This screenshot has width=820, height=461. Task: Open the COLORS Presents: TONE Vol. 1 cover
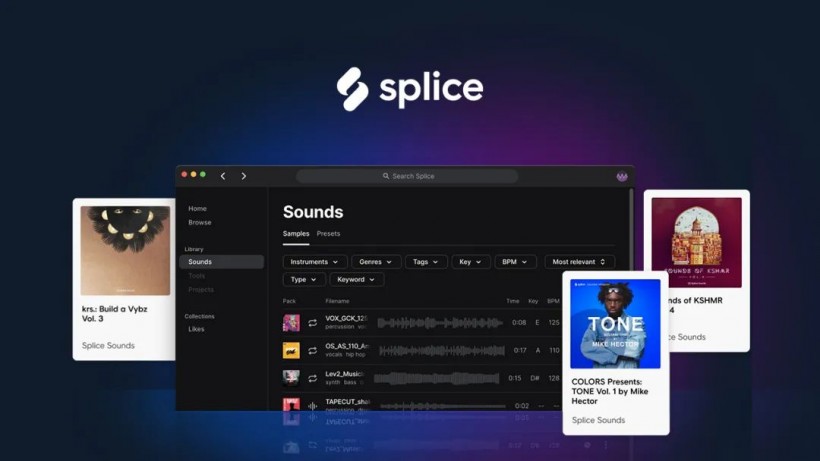(616, 324)
